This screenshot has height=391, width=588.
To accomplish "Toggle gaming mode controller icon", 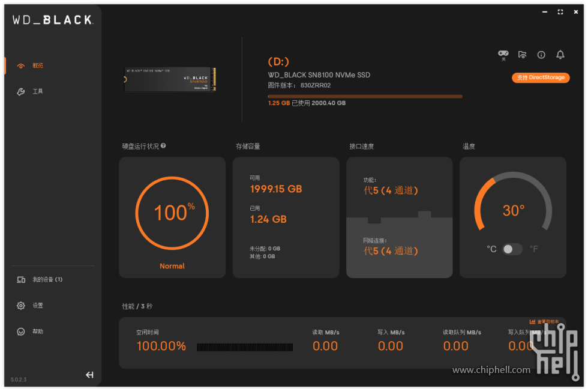I will (503, 55).
